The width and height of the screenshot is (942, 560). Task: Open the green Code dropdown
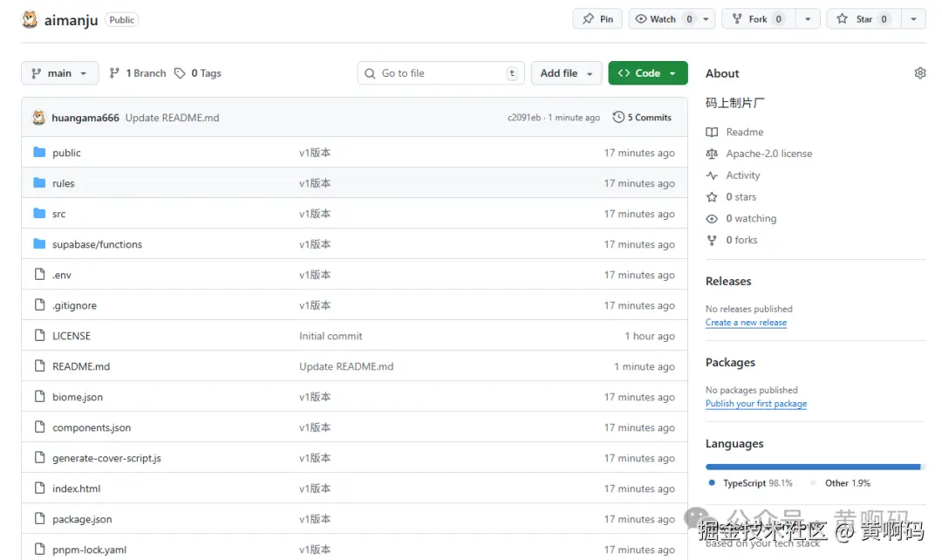(x=647, y=73)
